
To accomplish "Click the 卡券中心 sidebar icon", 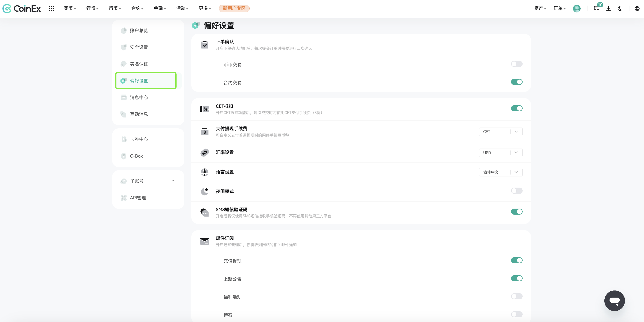I will coord(124,139).
